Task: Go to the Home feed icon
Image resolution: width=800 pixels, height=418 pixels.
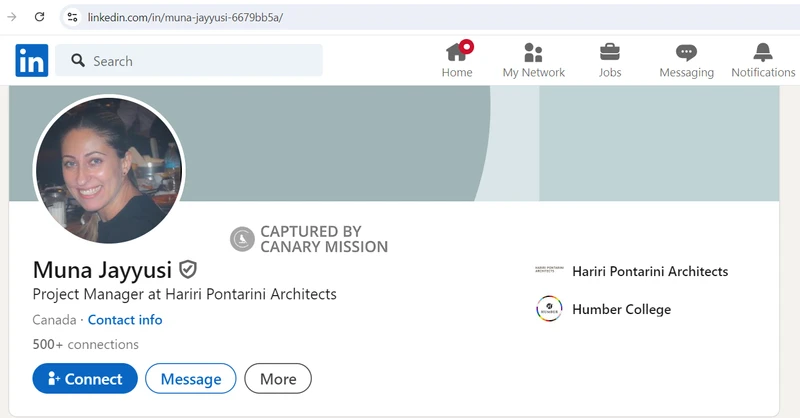Action: (x=457, y=52)
